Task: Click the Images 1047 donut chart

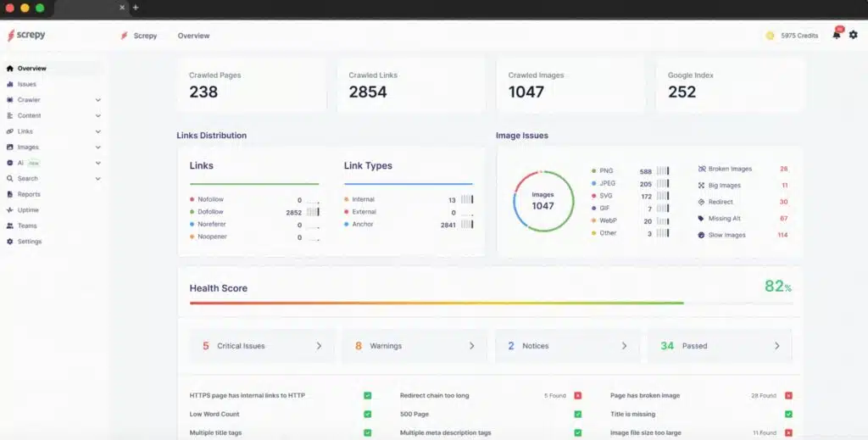Action: pyautogui.click(x=543, y=201)
